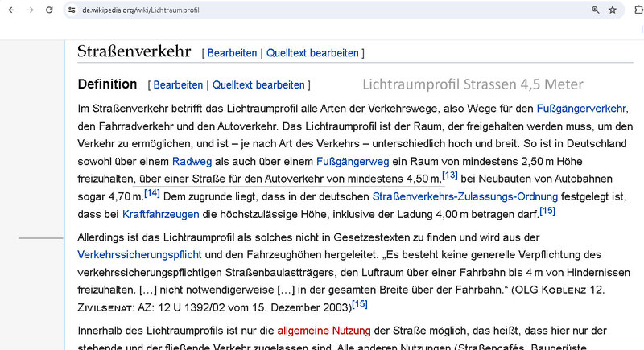Click 'Quelltext bearbeiten' next to Definition heading
644x350 pixels.
(x=258, y=84)
